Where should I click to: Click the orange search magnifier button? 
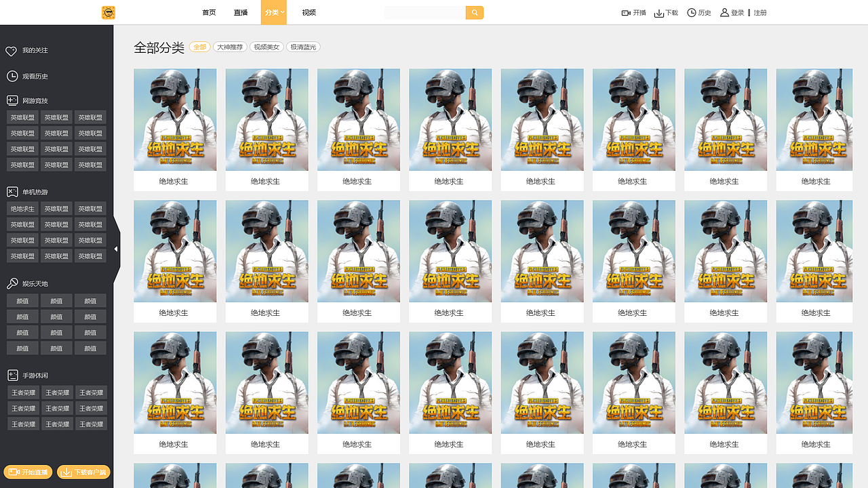(x=475, y=12)
